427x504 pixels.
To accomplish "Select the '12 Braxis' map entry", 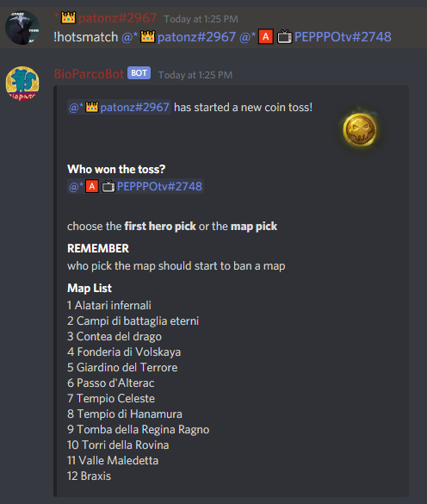I will pyautogui.click(x=89, y=476).
